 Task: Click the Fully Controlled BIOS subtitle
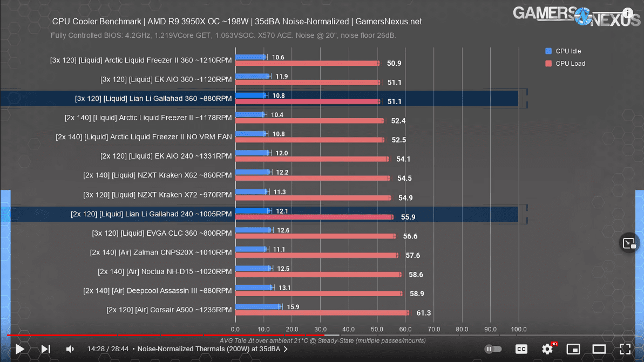(x=223, y=35)
